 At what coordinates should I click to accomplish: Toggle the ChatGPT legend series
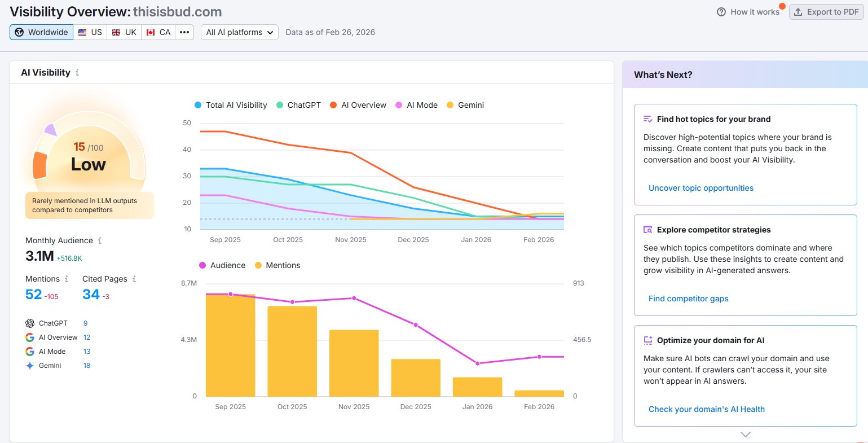(298, 105)
